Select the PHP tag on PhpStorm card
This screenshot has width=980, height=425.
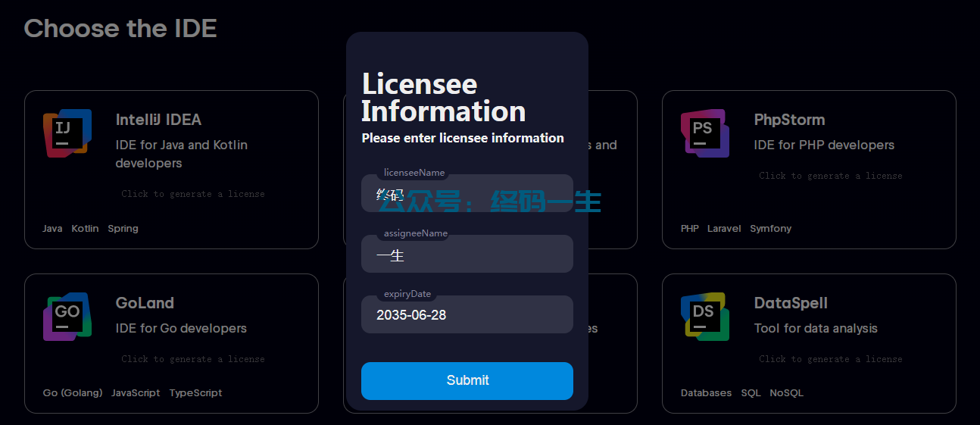pyautogui.click(x=690, y=229)
